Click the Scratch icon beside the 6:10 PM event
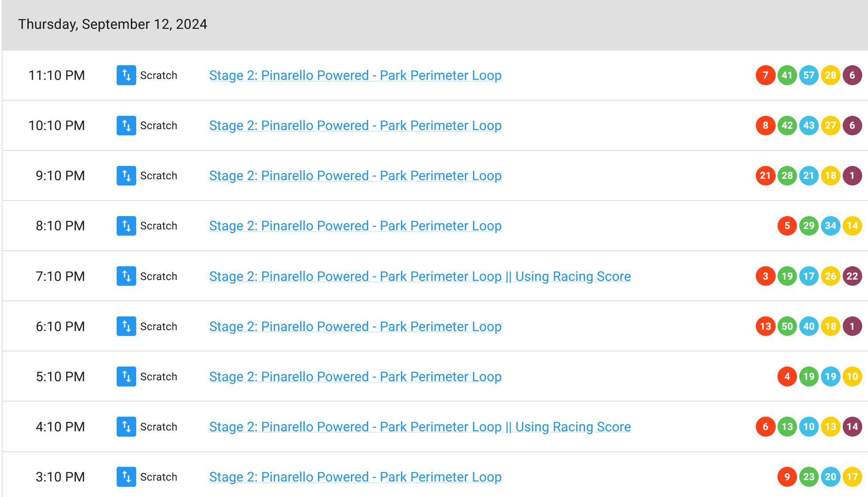Viewport: 868px width, 497px height. pos(126,326)
